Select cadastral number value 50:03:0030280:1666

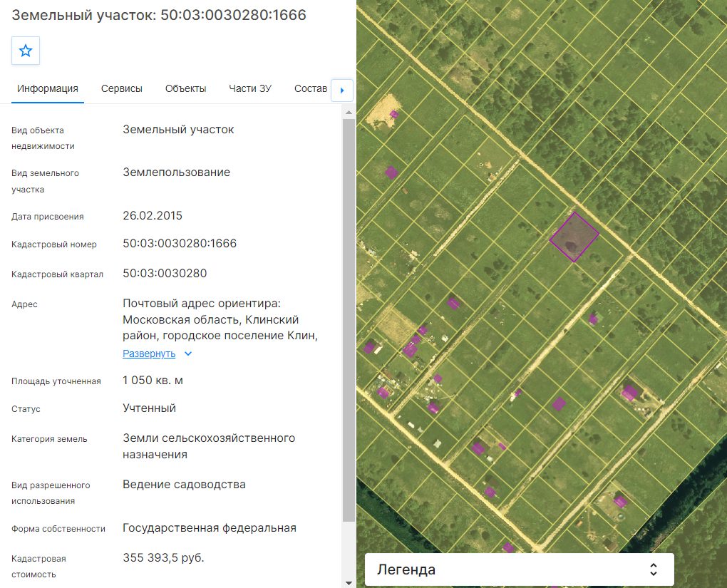pos(180,244)
